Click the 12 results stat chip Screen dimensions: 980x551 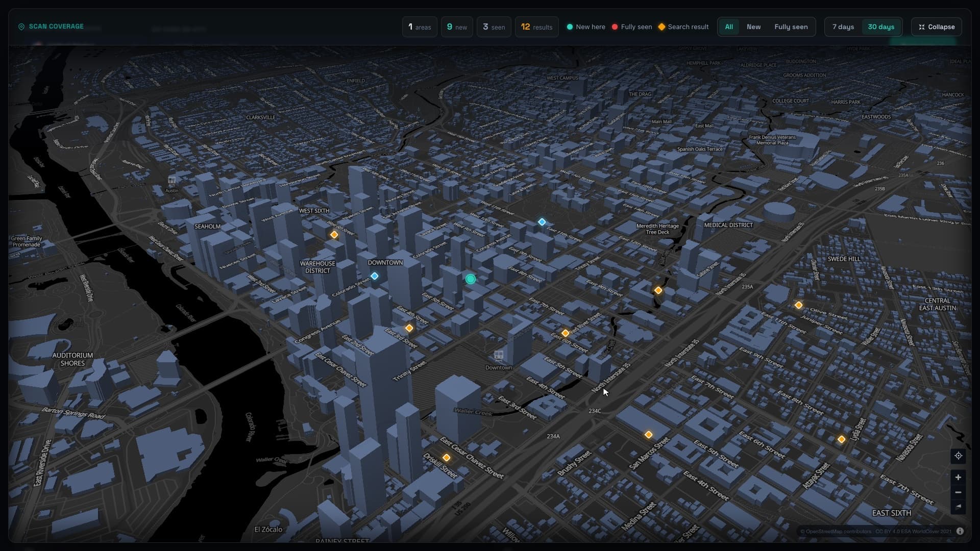tap(536, 27)
